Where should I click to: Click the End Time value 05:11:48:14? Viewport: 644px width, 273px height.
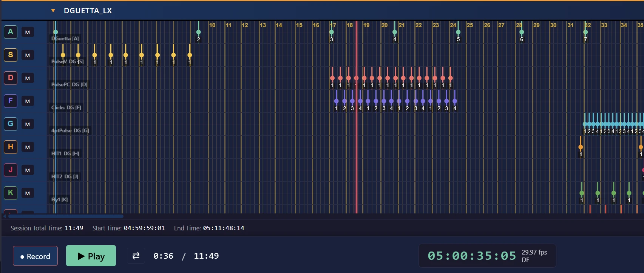pyautogui.click(x=224, y=228)
